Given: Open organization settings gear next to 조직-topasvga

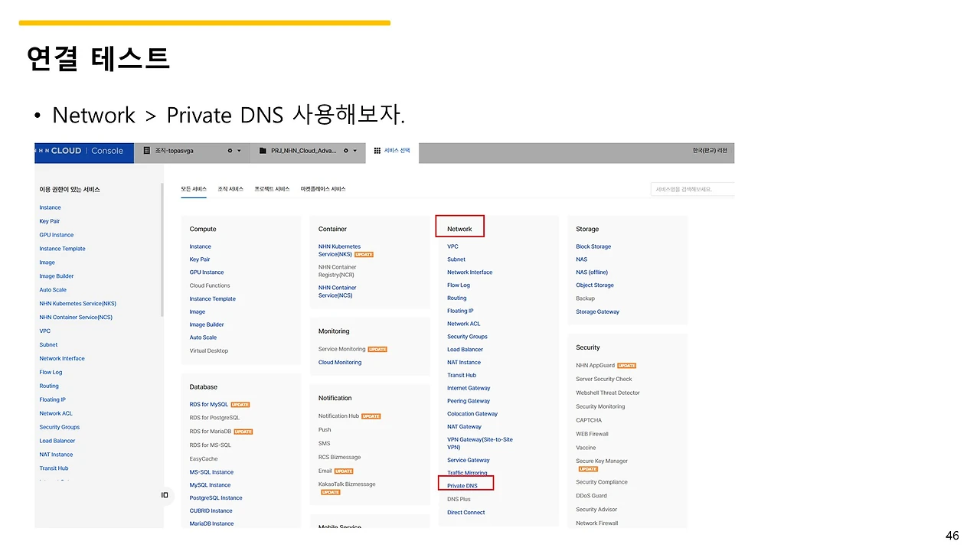Looking at the screenshot, I should 230,151.
